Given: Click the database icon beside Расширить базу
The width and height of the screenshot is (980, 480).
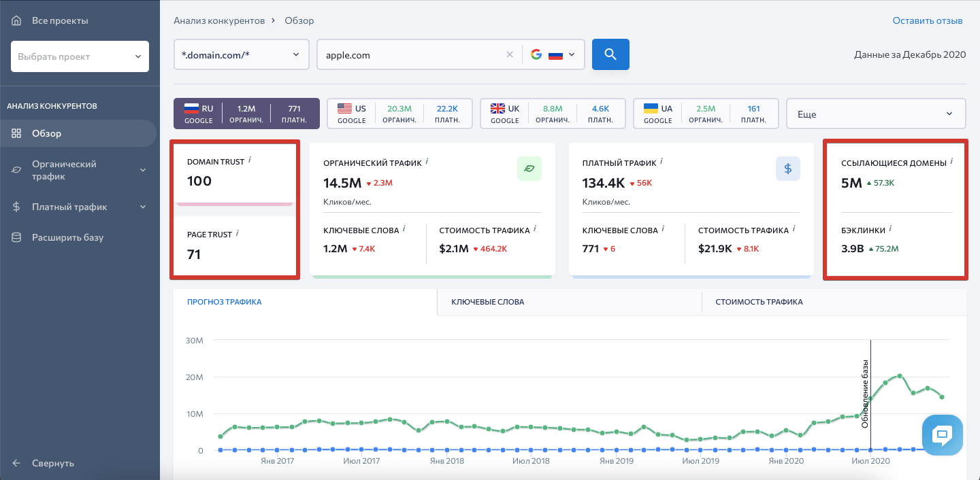Looking at the screenshot, I should coord(16,238).
